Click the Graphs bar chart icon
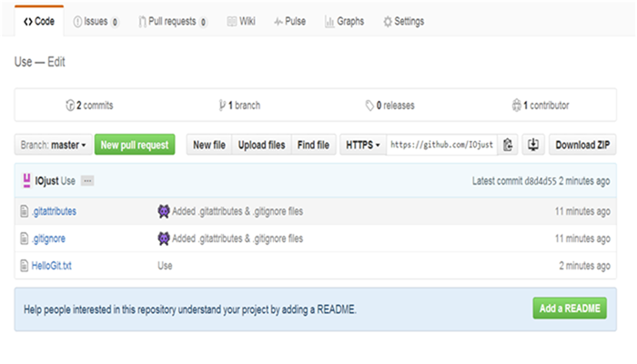 [329, 22]
